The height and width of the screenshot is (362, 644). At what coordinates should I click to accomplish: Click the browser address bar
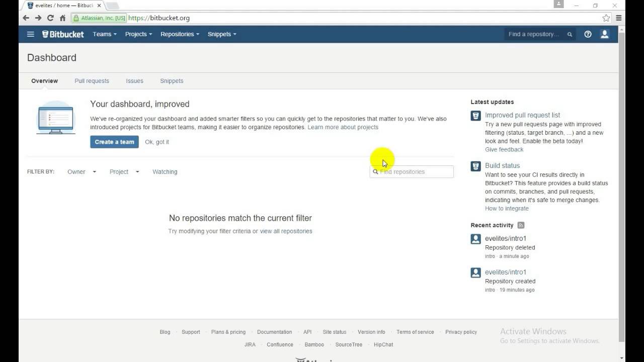(x=337, y=18)
